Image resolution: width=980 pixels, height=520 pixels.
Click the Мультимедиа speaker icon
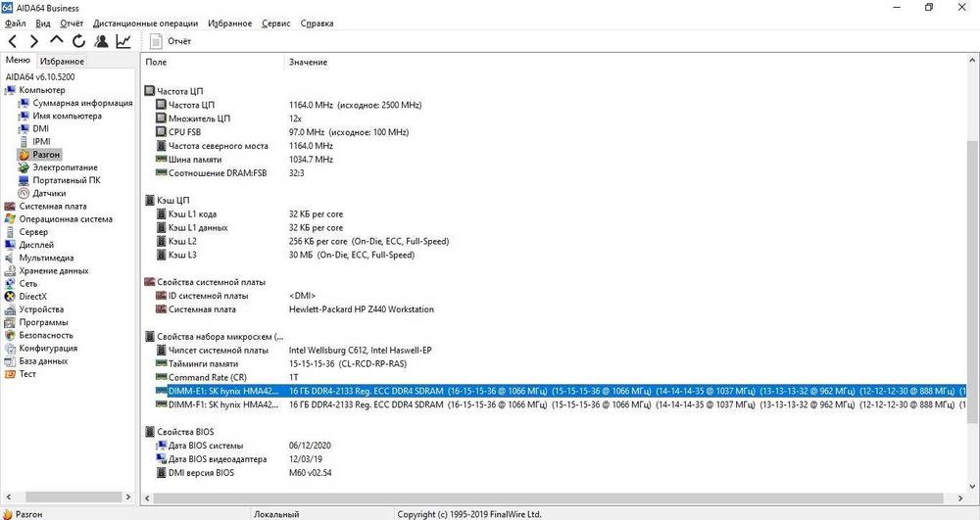[10, 258]
